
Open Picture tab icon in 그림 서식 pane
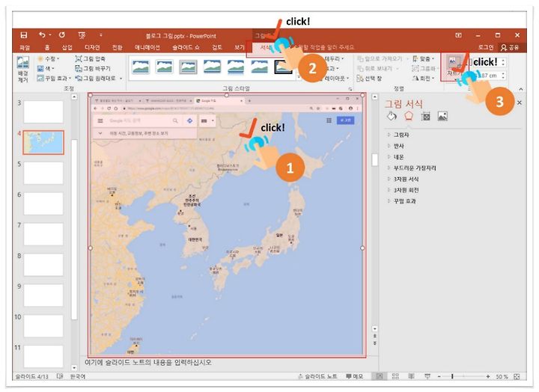tap(442, 117)
